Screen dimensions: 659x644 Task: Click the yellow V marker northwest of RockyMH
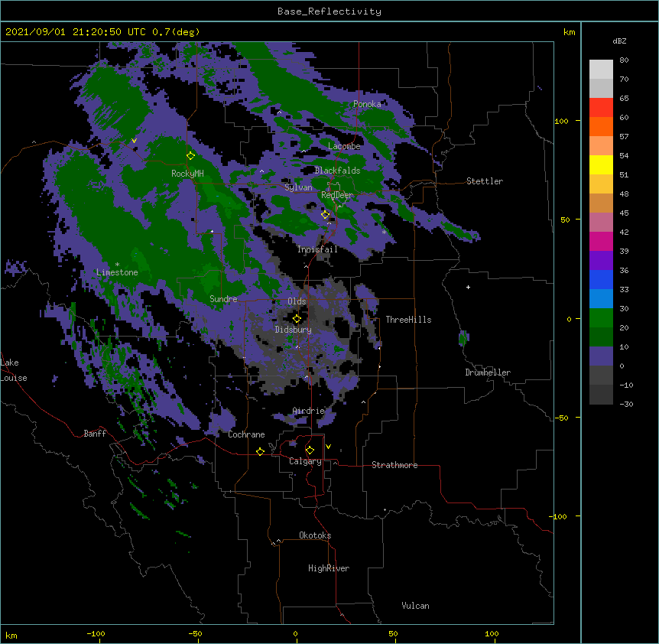click(x=134, y=141)
